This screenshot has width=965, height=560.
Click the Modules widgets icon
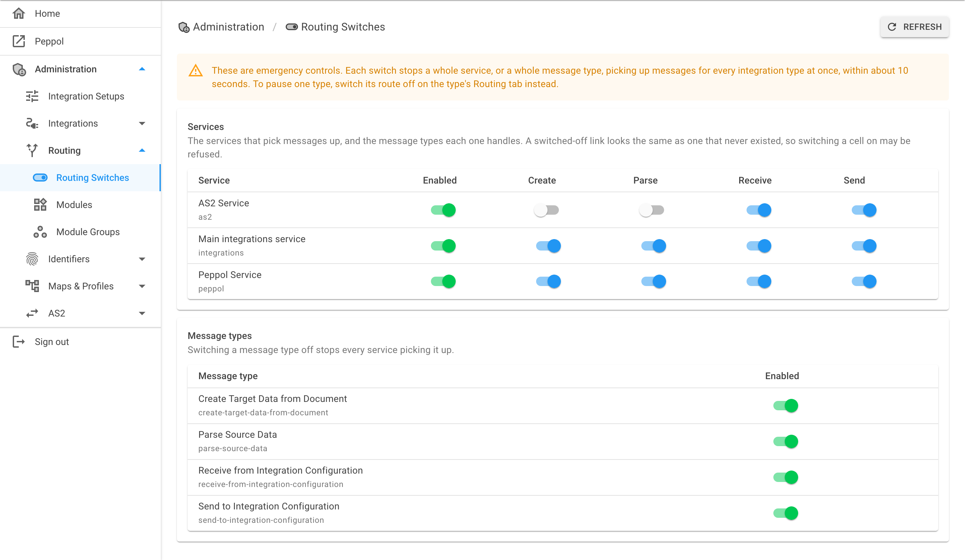click(40, 205)
